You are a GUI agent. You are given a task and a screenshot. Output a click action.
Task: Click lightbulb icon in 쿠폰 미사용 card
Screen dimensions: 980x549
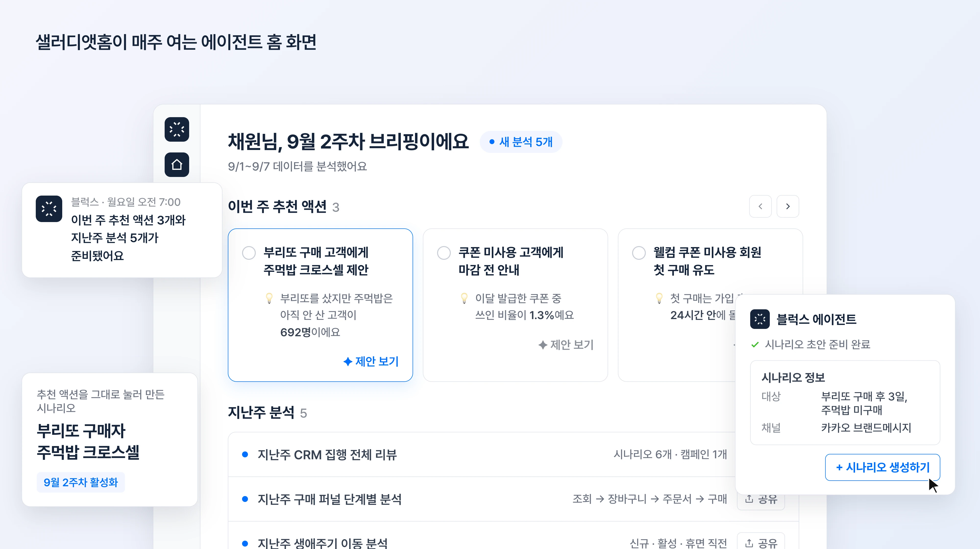(464, 298)
